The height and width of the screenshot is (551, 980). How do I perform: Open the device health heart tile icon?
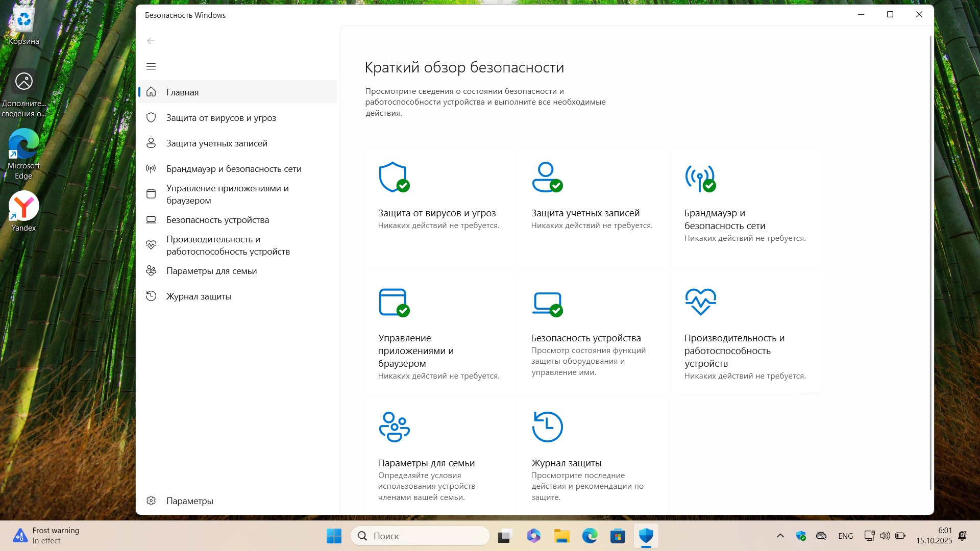(700, 302)
